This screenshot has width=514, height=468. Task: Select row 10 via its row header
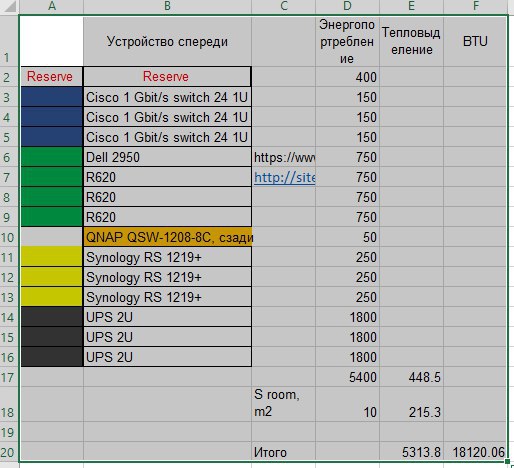(9, 237)
